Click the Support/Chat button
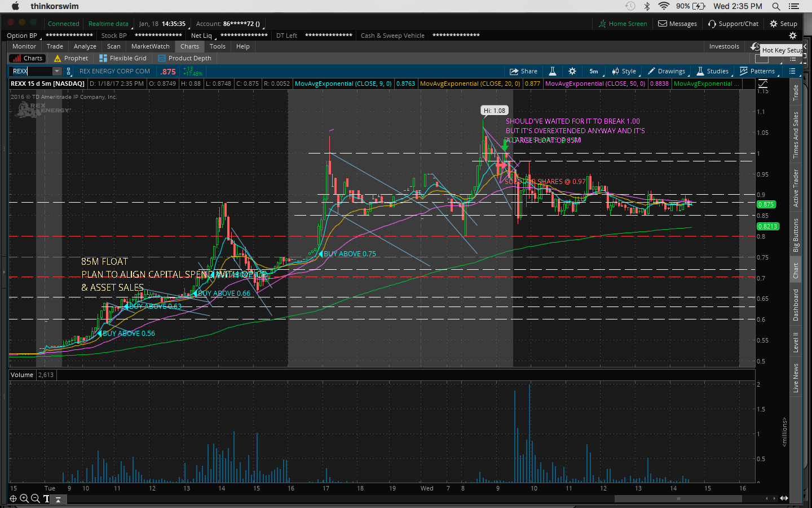This screenshot has width=812, height=508. [x=733, y=24]
